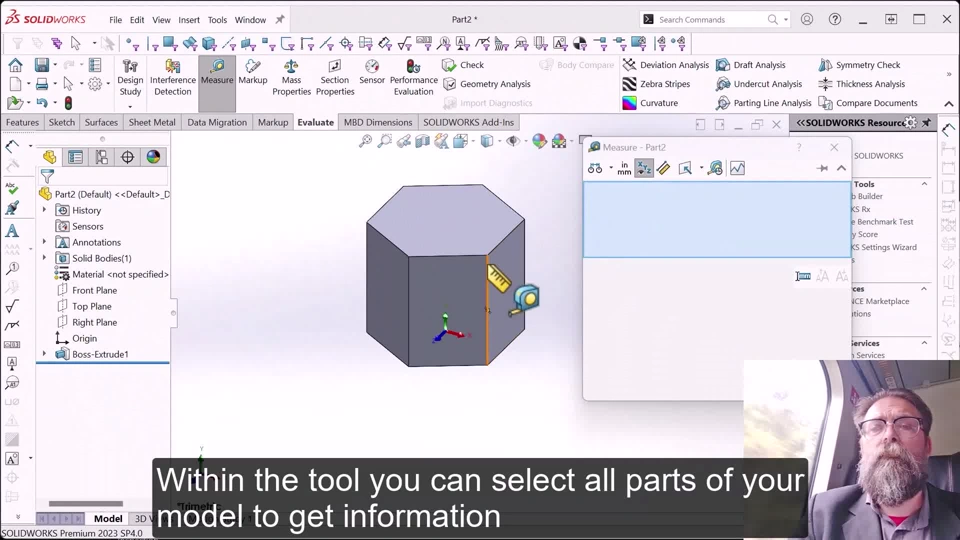Image resolution: width=960 pixels, height=540 pixels.
Task: Select Top Plane in the tree
Action: click(x=92, y=306)
